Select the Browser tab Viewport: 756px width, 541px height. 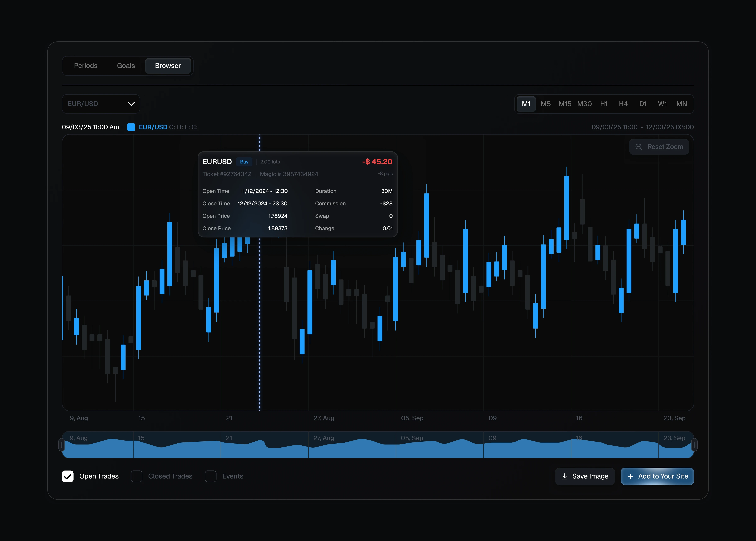tap(168, 66)
